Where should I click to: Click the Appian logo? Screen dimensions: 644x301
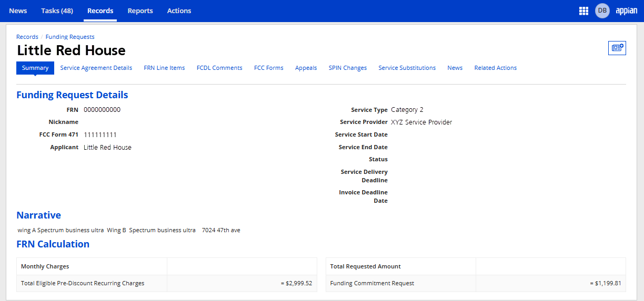pos(627,11)
